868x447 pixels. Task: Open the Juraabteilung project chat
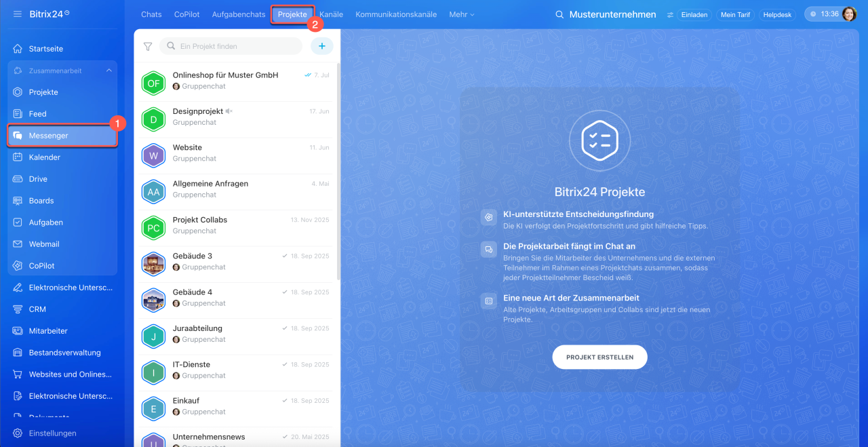click(x=235, y=336)
